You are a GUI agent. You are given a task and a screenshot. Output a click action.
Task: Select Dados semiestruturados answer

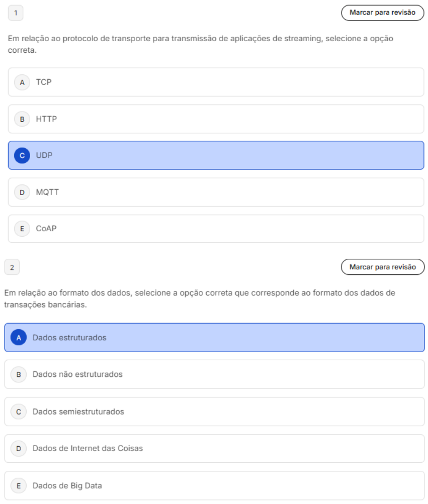coord(214,412)
